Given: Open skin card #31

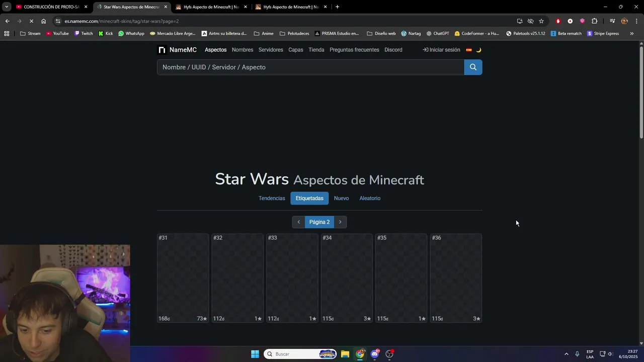Looking at the screenshot, I should coord(183,278).
